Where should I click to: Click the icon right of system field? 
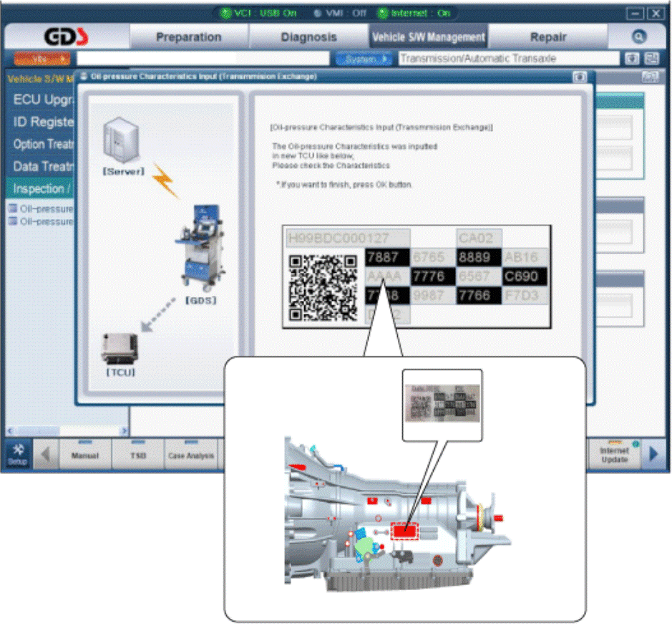[x=632, y=59]
